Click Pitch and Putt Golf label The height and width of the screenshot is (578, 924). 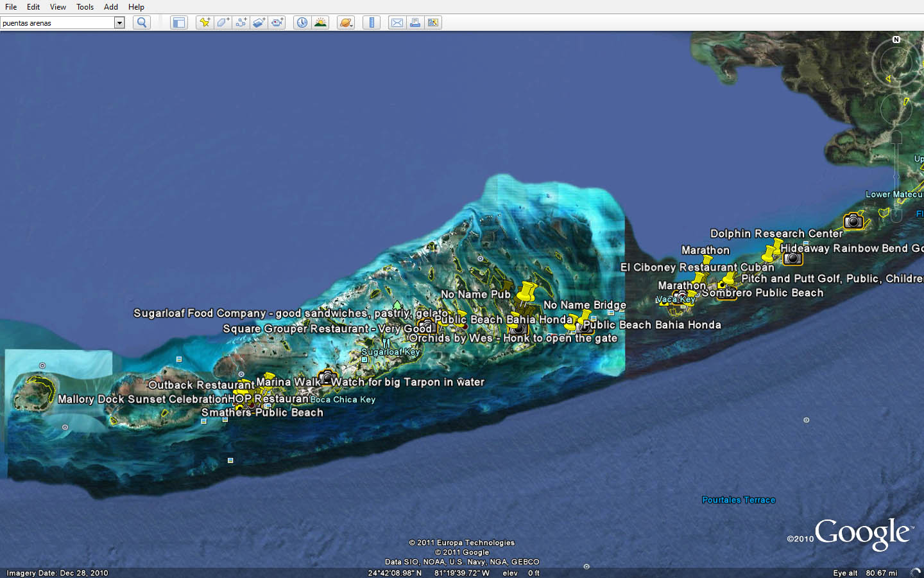[832, 278]
